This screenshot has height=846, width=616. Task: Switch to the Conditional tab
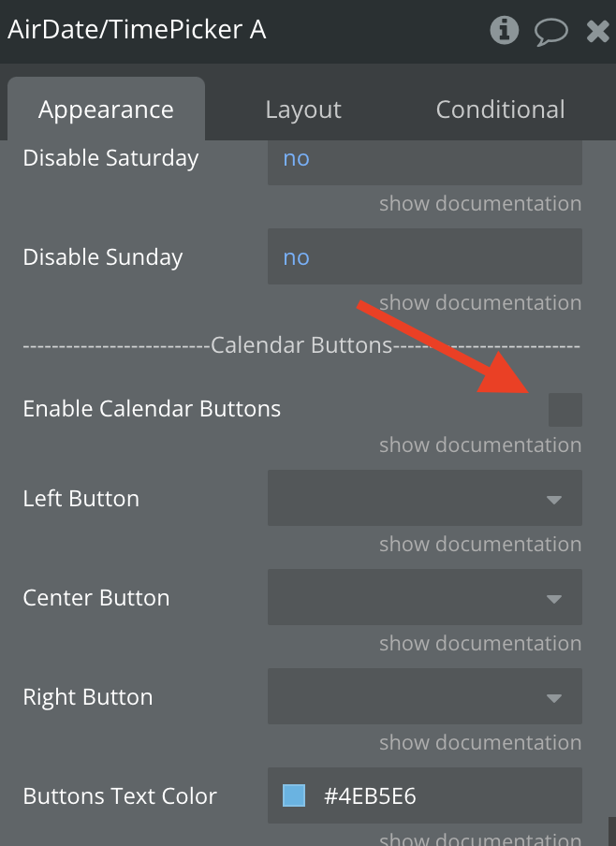click(501, 109)
